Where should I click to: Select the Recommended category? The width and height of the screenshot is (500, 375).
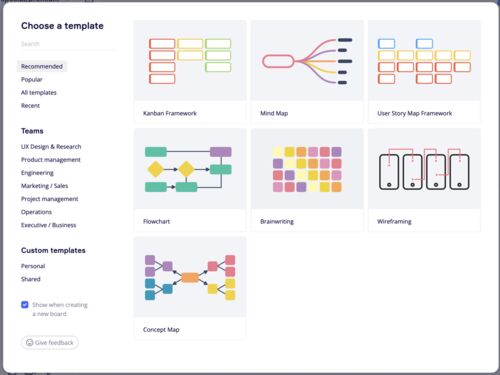click(x=42, y=66)
